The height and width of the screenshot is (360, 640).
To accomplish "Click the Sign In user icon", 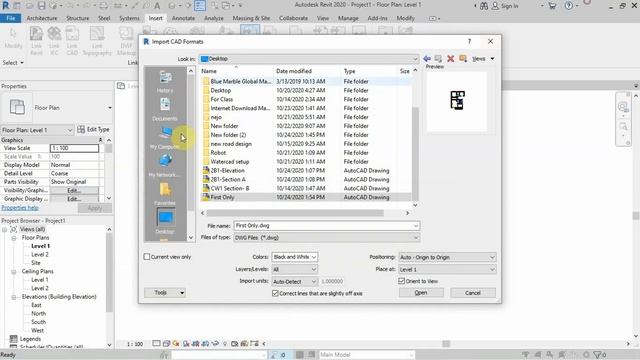I will (495, 6).
